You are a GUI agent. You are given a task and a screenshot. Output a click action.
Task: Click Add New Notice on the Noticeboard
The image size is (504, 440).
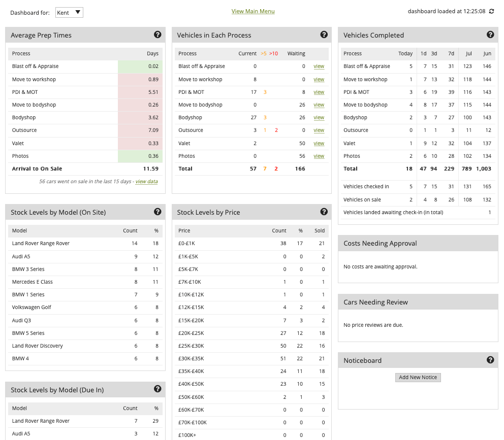418,377
